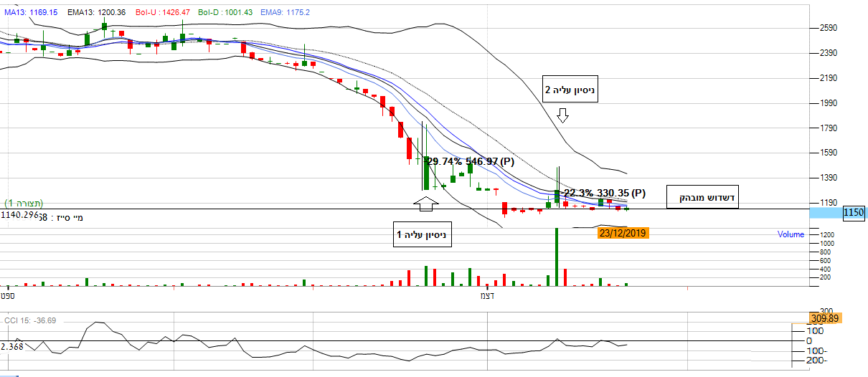Viewport: 868px width, 377px height.
Task: Click the blue Volume label
Action: 791,234
